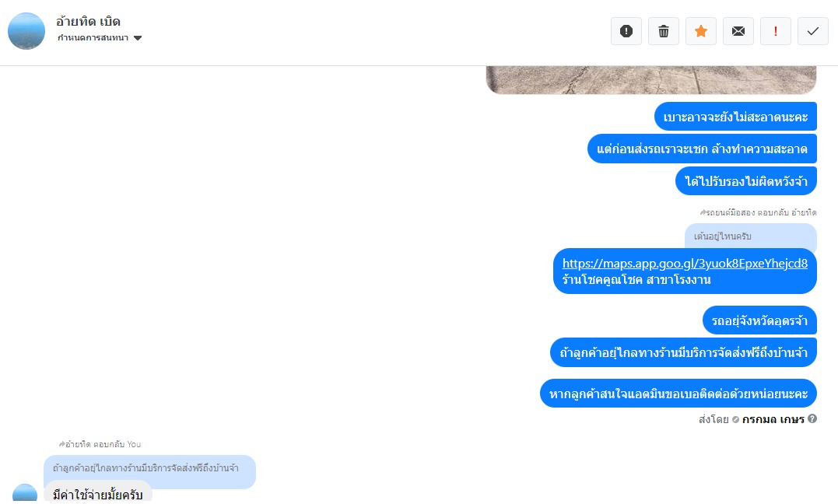Select the message รถอยู่จังหวัดอุดรจ้า
Image resolution: width=838 pixels, height=504 pixels.
point(759,320)
